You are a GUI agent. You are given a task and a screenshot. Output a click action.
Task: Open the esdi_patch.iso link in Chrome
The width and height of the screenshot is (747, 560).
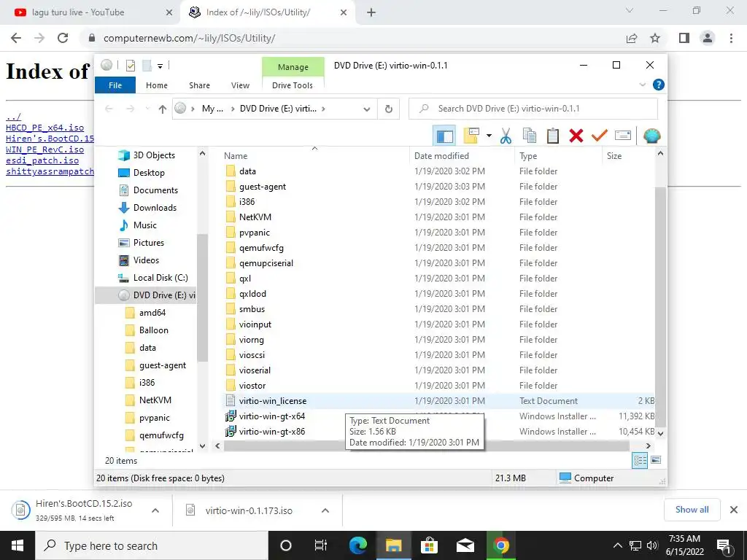tap(42, 160)
